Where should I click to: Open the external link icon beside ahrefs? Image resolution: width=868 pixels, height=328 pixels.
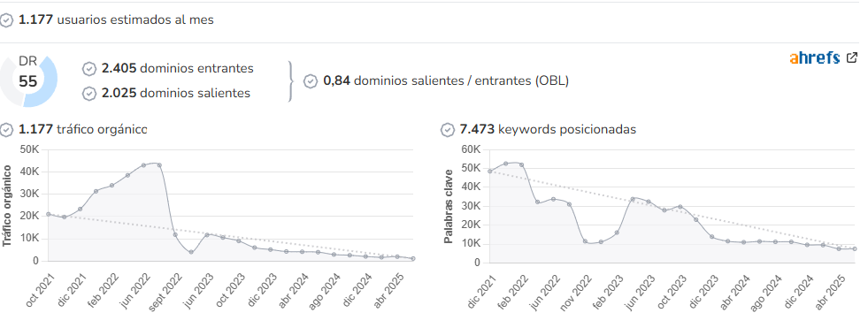coord(852,57)
